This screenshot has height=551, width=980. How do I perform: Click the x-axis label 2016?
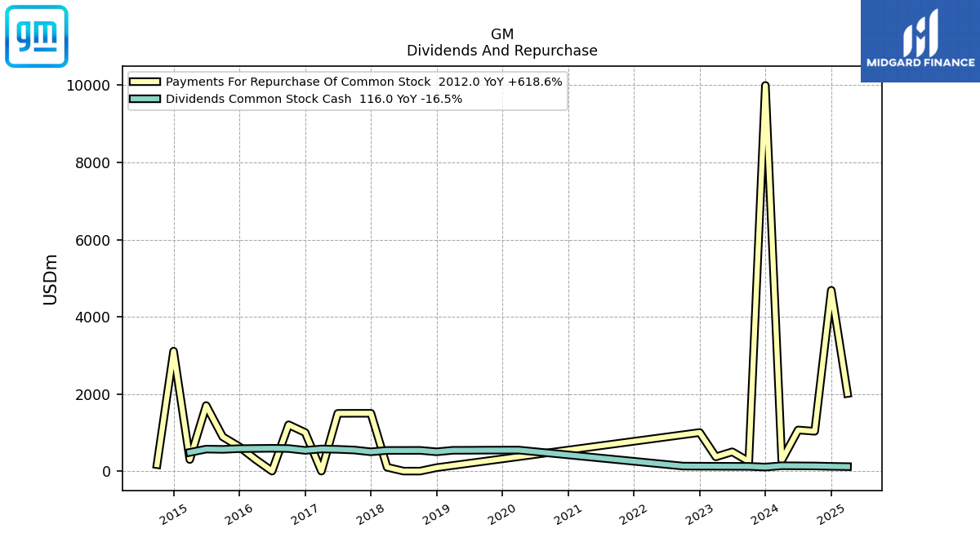coord(239,513)
